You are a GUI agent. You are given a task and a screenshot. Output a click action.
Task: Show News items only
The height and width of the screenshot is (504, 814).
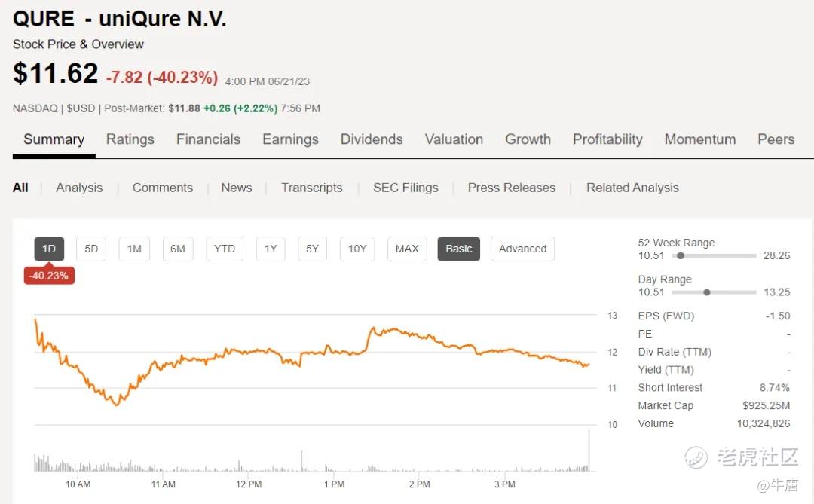[236, 188]
